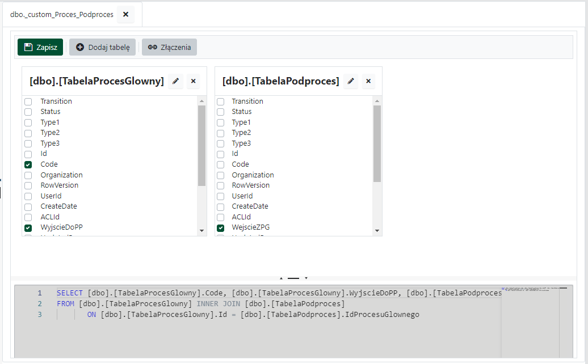Uncheck WejscieZPG in TabelaPodproces

(220, 227)
